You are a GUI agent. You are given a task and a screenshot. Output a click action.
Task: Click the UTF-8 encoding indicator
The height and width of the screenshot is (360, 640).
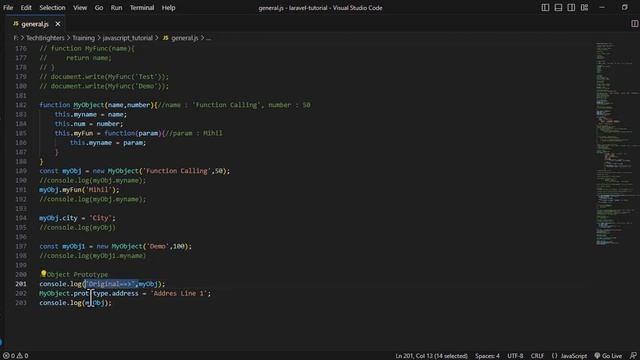[515, 356]
